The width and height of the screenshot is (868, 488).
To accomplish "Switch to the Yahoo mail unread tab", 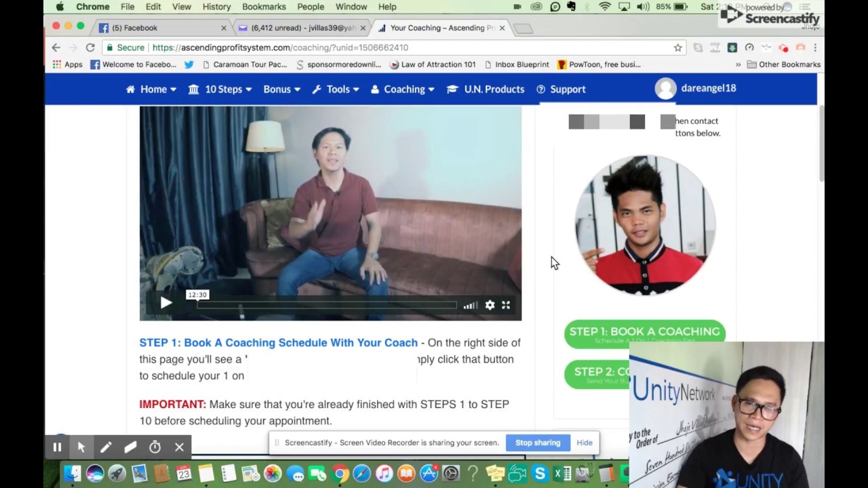I will [x=301, y=28].
